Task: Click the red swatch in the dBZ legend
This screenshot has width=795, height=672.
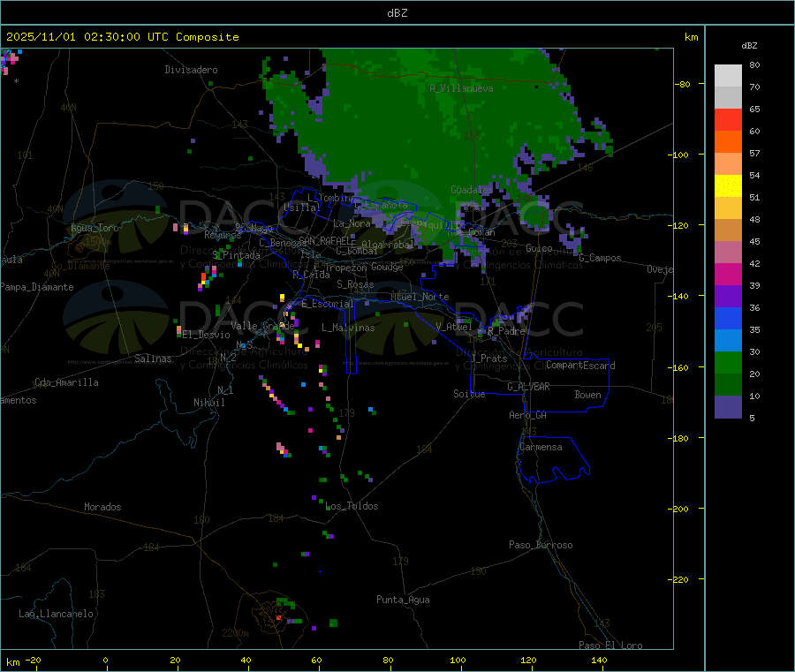Action: click(x=728, y=119)
